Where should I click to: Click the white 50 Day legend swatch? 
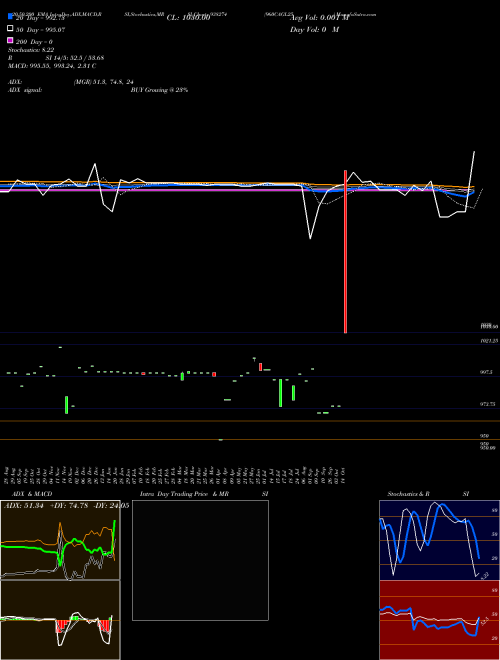point(10,29)
